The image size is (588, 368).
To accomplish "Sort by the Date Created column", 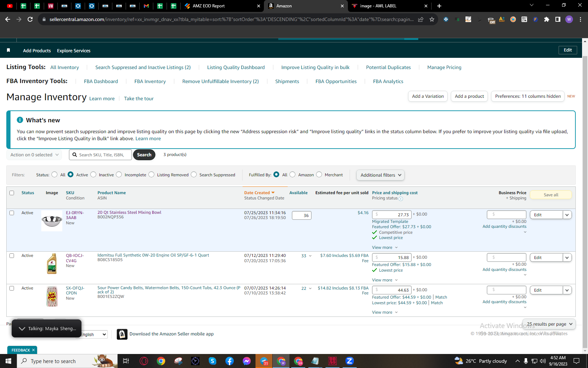I will [259, 193].
